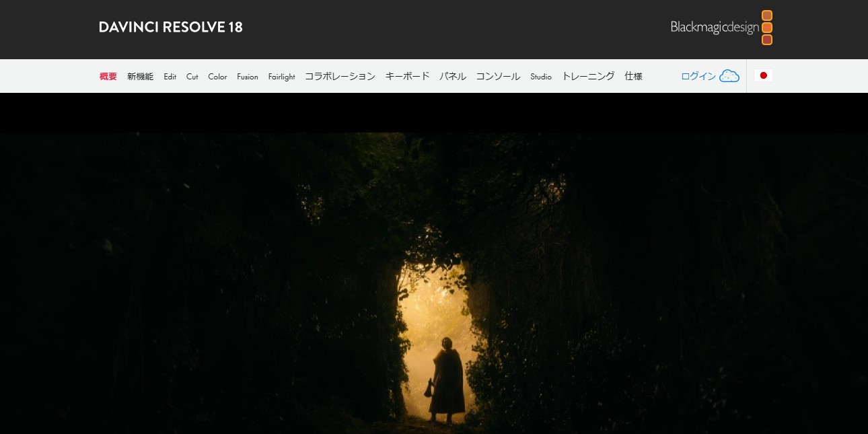Open the 新機能 page
The width and height of the screenshot is (868, 434).
click(140, 77)
